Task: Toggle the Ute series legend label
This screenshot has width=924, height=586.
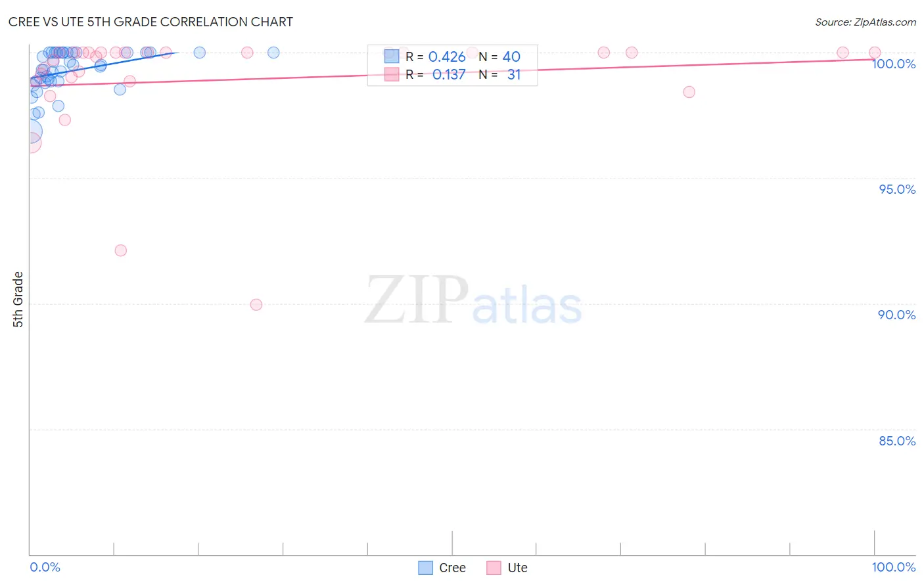Action: point(517,568)
